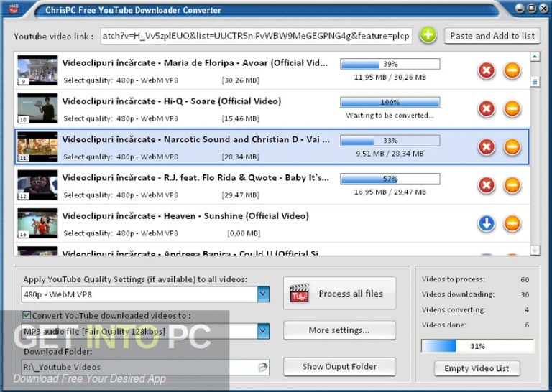Select quality for Hi-Q Soare video

[147, 118]
